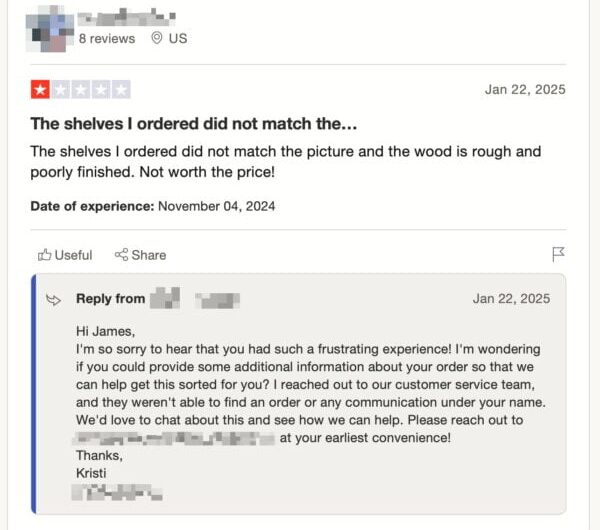Click the reply arrow icon beside Reply from

click(x=54, y=299)
